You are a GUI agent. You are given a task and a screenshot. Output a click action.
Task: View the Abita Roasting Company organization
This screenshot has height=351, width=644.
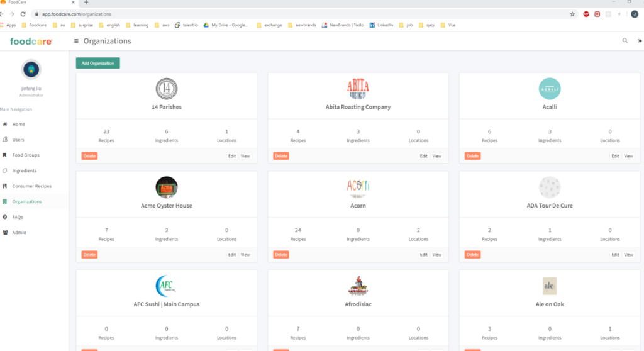click(x=436, y=156)
